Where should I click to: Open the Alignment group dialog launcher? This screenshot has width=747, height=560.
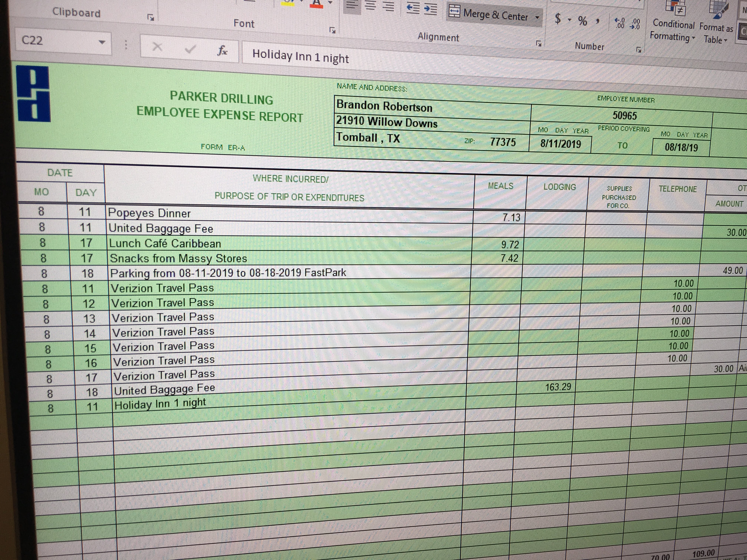pos(539,43)
